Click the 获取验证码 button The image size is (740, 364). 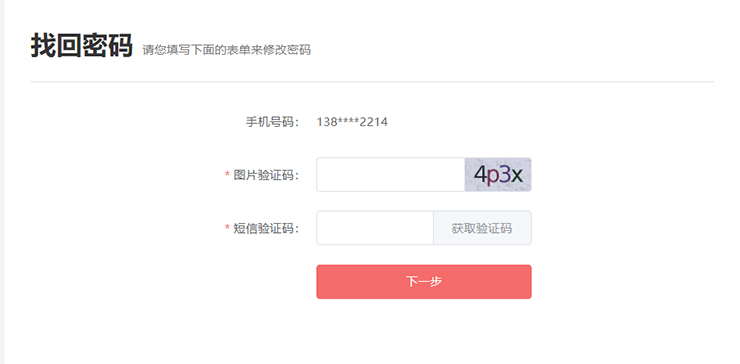pos(482,228)
